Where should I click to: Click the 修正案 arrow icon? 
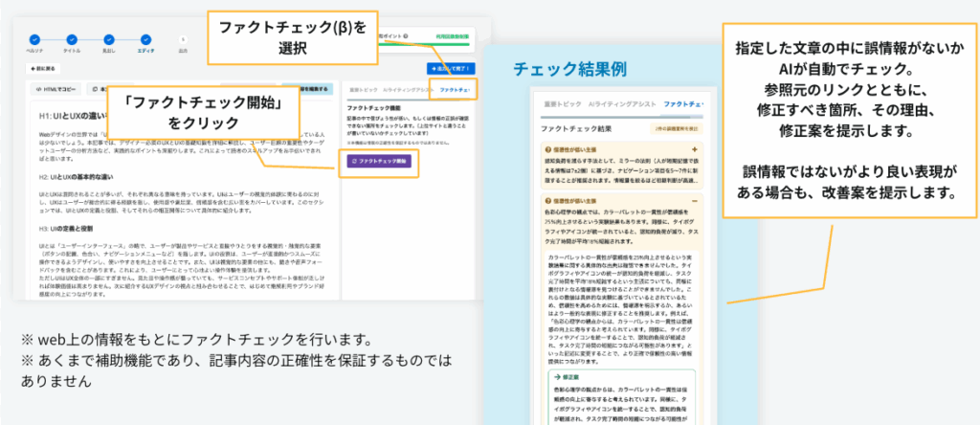557,377
